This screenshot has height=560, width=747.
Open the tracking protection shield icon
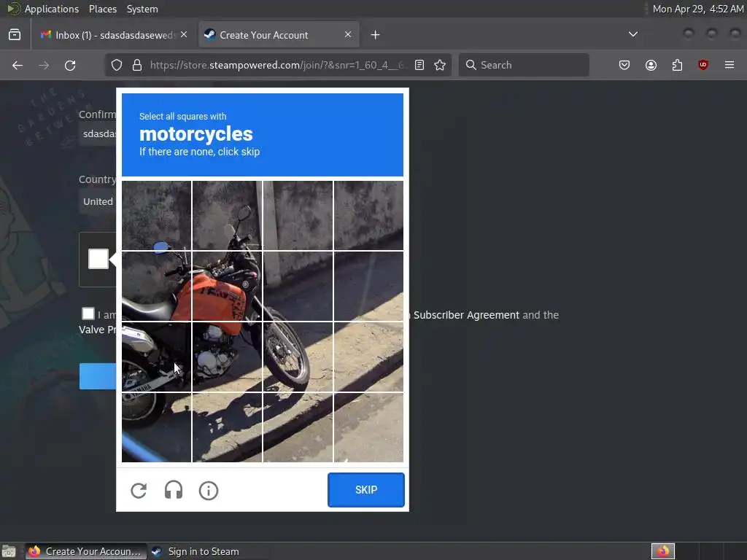pyautogui.click(x=117, y=65)
